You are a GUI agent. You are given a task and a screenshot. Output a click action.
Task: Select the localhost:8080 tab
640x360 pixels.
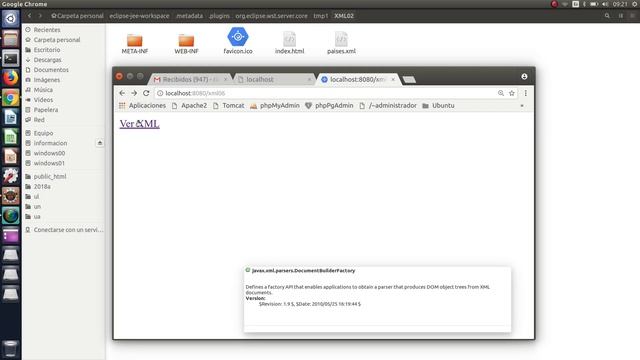[357, 79]
